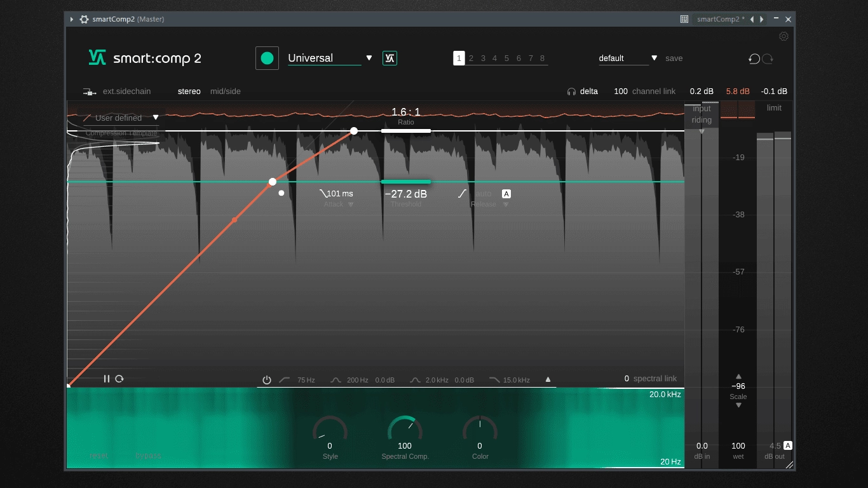Go to the previous FL preset
This screenshot has height=488, width=868.
pyautogui.click(x=752, y=19)
